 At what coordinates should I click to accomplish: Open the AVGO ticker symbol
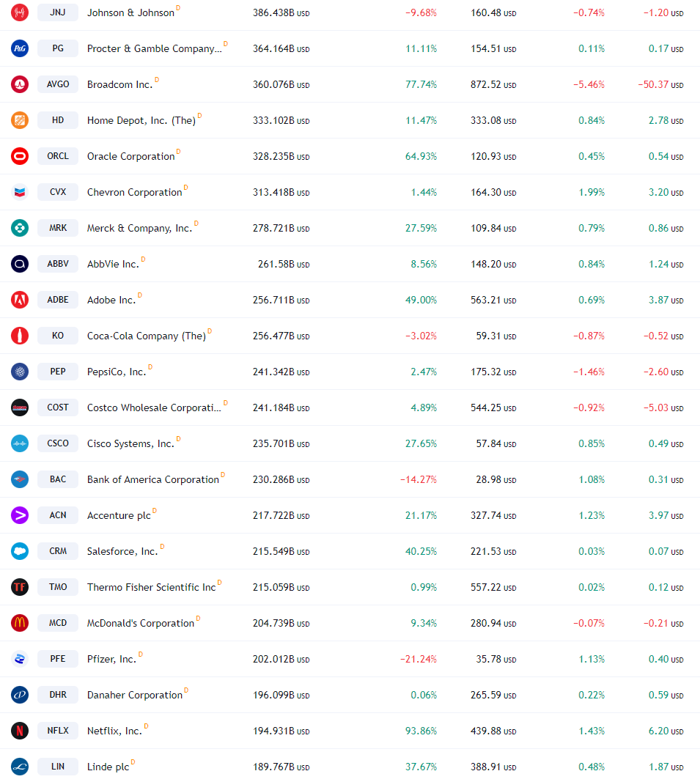(x=58, y=84)
